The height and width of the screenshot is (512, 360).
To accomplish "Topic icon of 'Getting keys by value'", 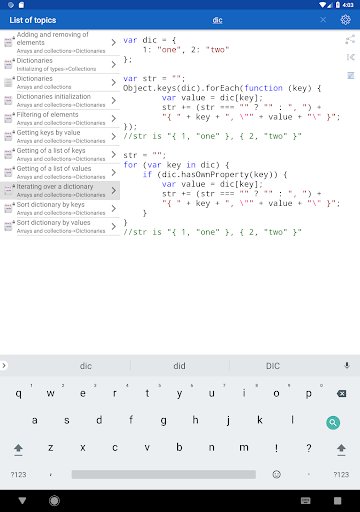I will [8, 137].
